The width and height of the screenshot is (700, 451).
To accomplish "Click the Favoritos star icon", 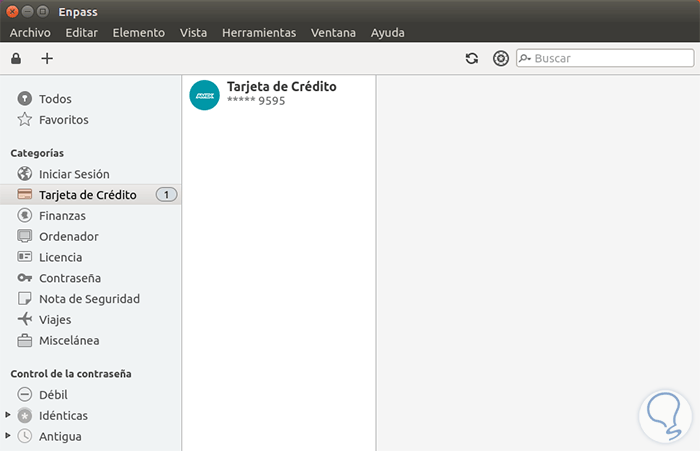I will point(25,119).
